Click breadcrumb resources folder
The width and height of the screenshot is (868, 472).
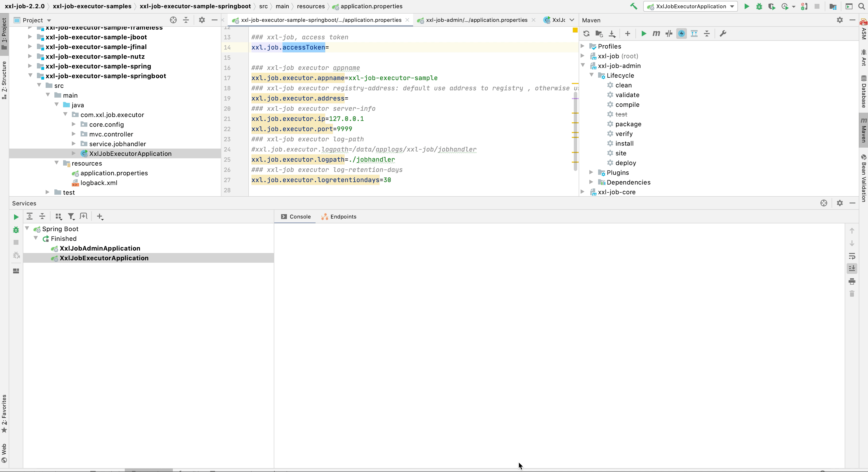coord(311,6)
